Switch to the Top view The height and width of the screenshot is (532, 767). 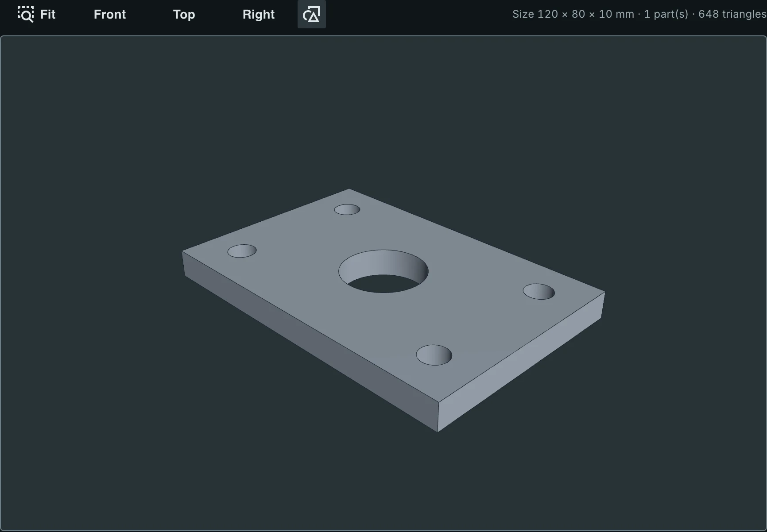pyautogui.click(x=184, y=14)
